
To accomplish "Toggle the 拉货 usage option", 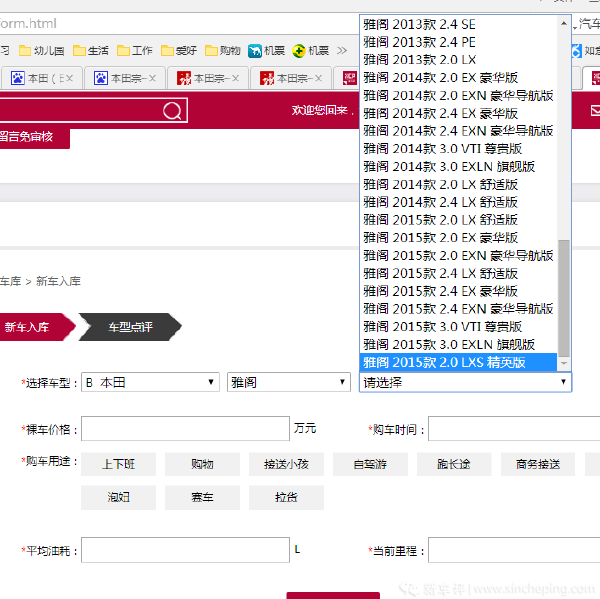I will tap(286, 497).
